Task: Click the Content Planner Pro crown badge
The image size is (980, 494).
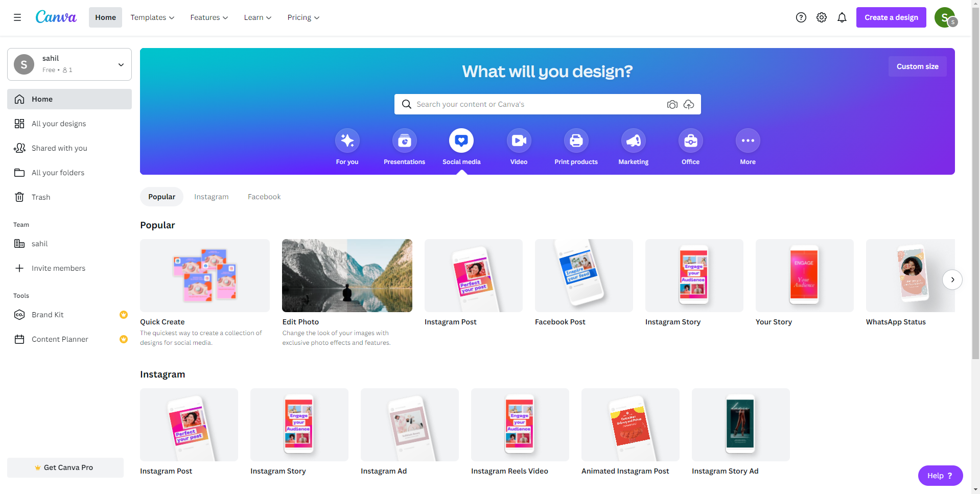Action: [124, 339]
